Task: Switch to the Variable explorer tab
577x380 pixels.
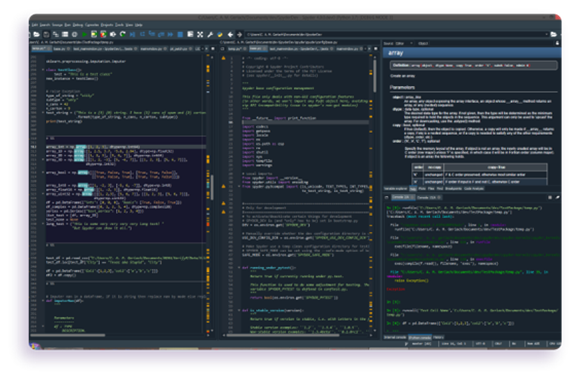Action: tap(396, 189)
